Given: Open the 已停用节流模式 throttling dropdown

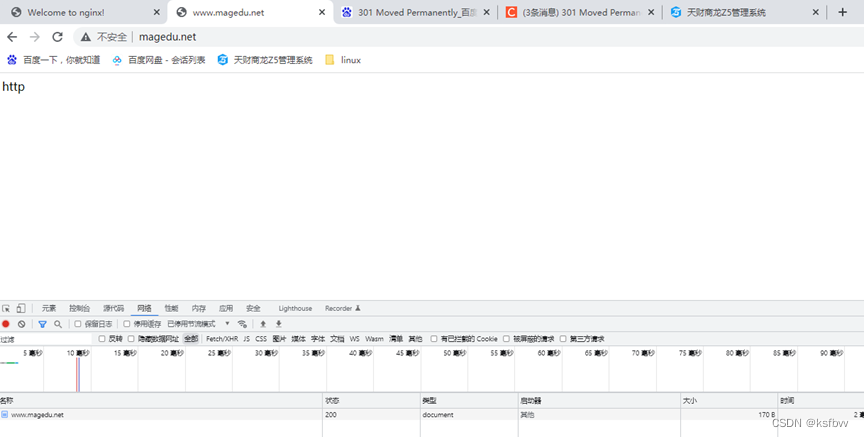Looking at the screenshot, I should tap(198, 324).
